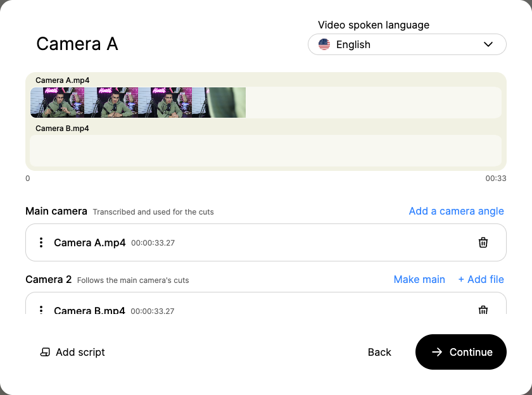
Task: Select second thumbnail in Camera A timeline
Action: (111, 103)
